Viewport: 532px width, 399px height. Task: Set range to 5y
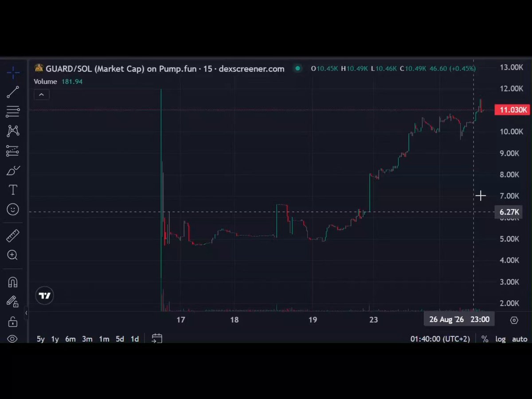coord(41,339)
